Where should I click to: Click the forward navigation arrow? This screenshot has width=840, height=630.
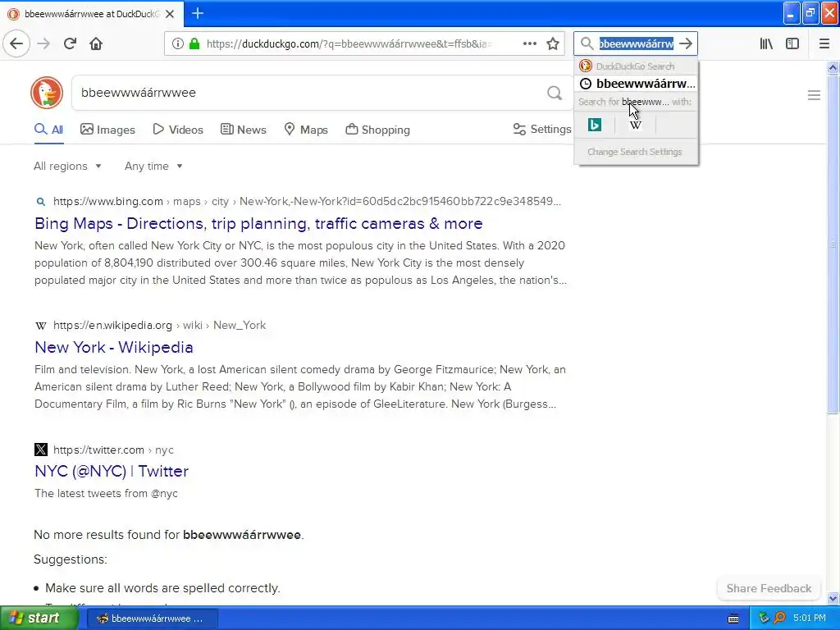tap(43, 43)
